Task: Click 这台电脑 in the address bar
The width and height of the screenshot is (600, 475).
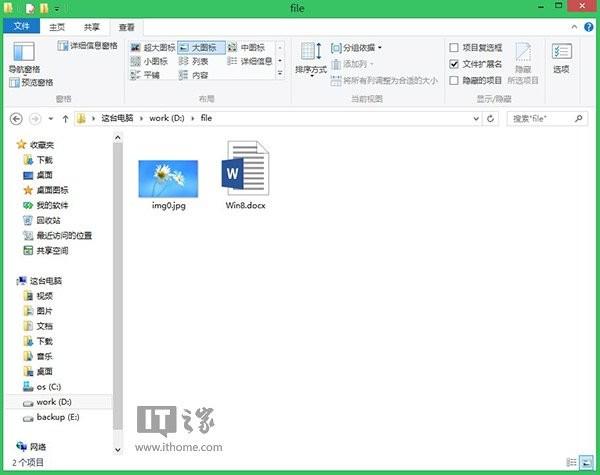Action: click(x=117, y=118)
